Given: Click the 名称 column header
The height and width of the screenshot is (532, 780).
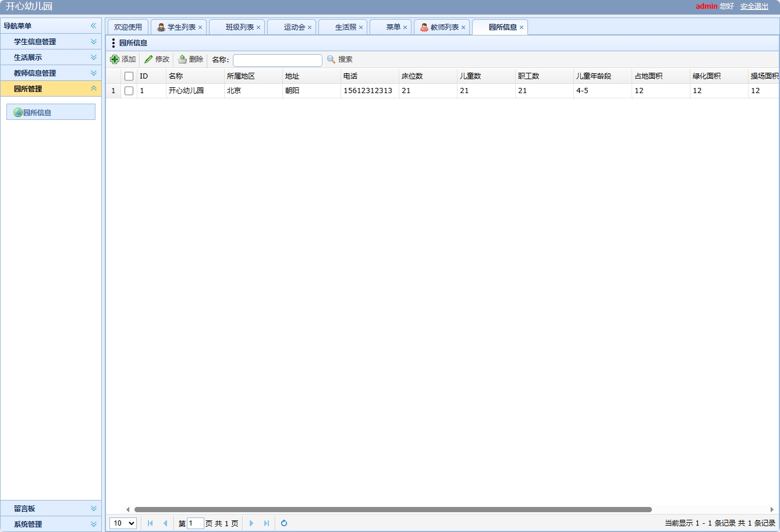Looking at the screenshot, I should point(195,76).
